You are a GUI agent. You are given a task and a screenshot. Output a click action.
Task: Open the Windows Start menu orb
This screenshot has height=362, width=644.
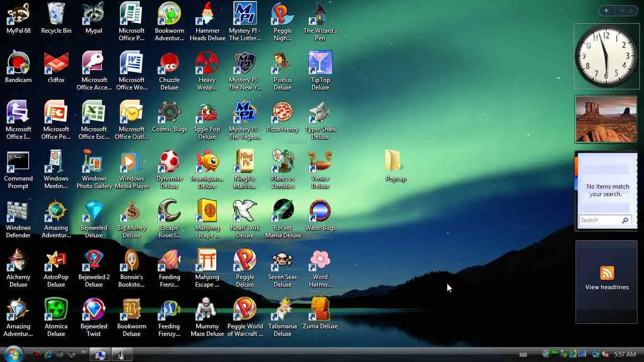pyautogui.click(x=14, y=354)
